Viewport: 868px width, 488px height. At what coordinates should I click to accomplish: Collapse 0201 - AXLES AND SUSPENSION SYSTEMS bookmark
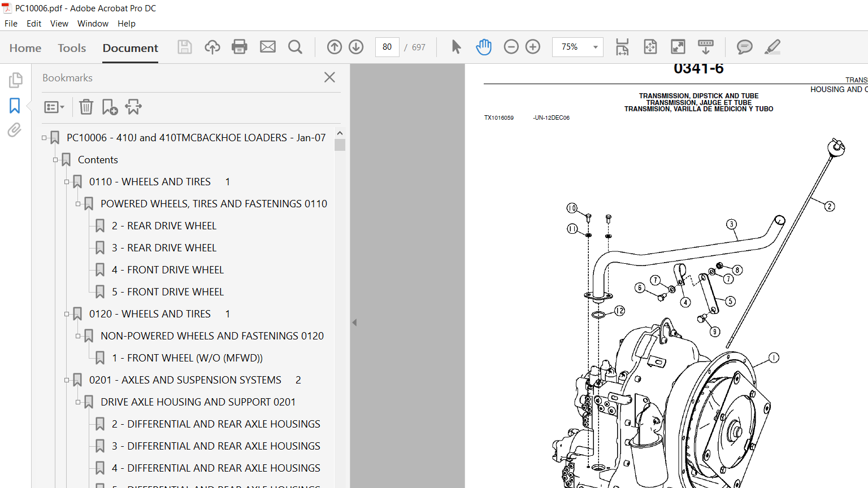click(67, 380)
